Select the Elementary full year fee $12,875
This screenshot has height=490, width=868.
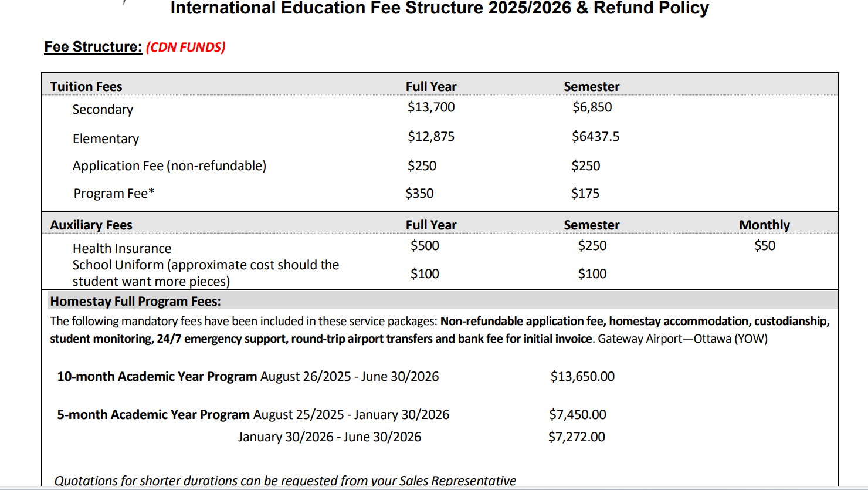pyautogui.click(x=431, y=136)
